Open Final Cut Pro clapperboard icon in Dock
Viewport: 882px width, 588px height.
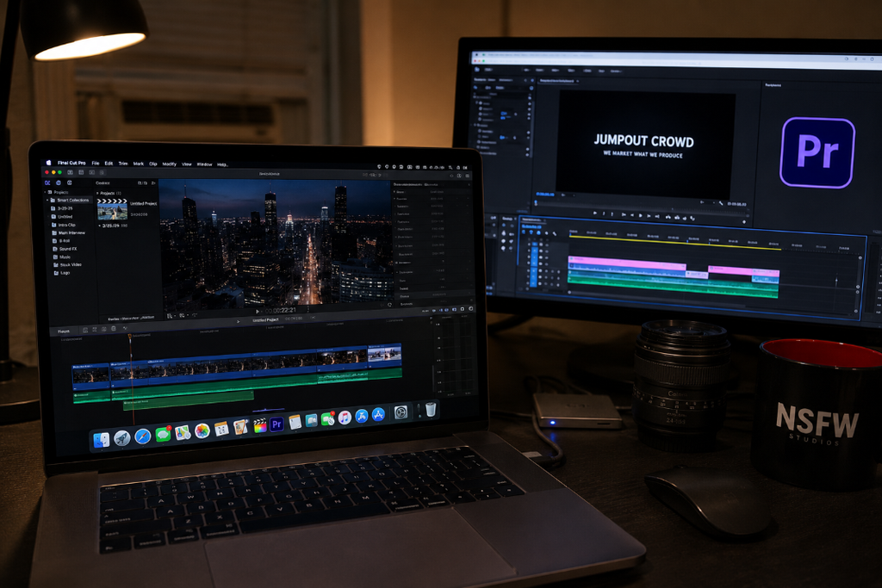(259, 425)
